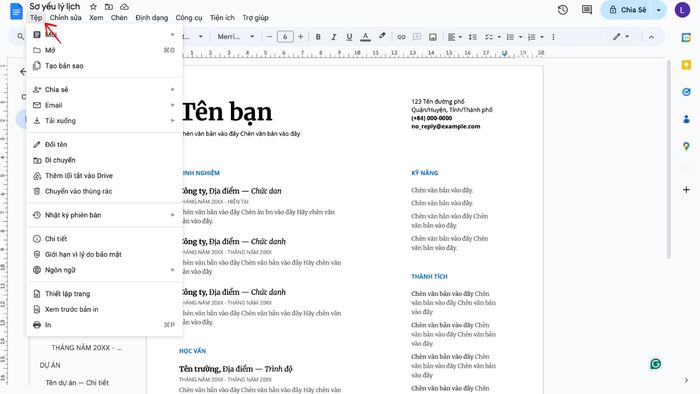Open the Chèn menu
Image resolution: width=700 pixels, height=394 pixels.
119,17
